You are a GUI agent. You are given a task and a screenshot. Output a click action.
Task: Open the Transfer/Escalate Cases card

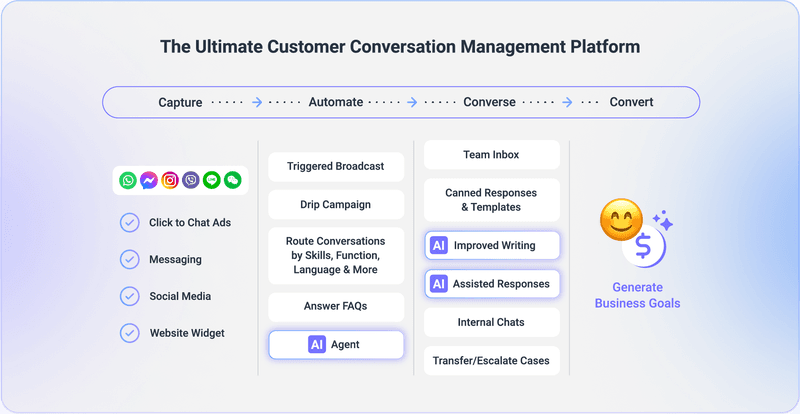(x=491, y=361)
